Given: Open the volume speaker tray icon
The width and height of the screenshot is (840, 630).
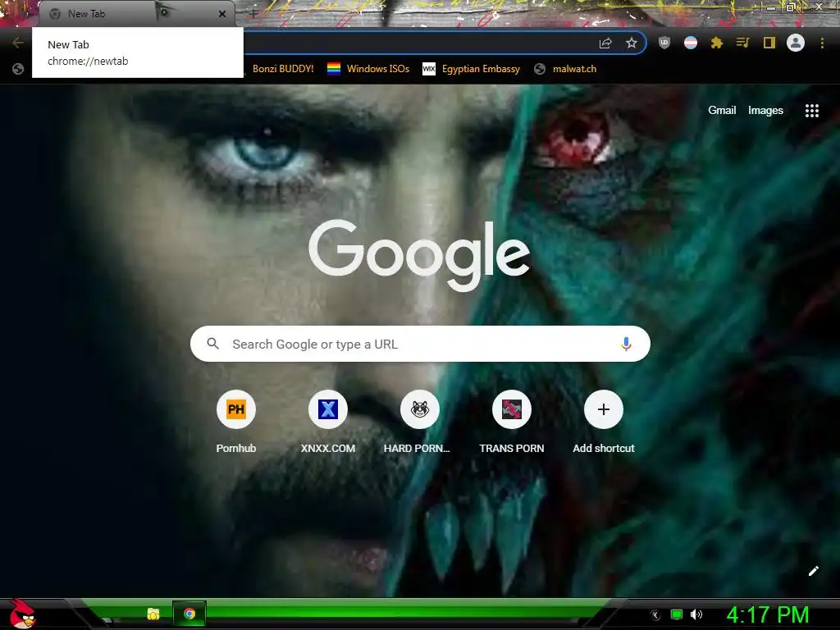Looking at the screenshot, I should 696,614.
